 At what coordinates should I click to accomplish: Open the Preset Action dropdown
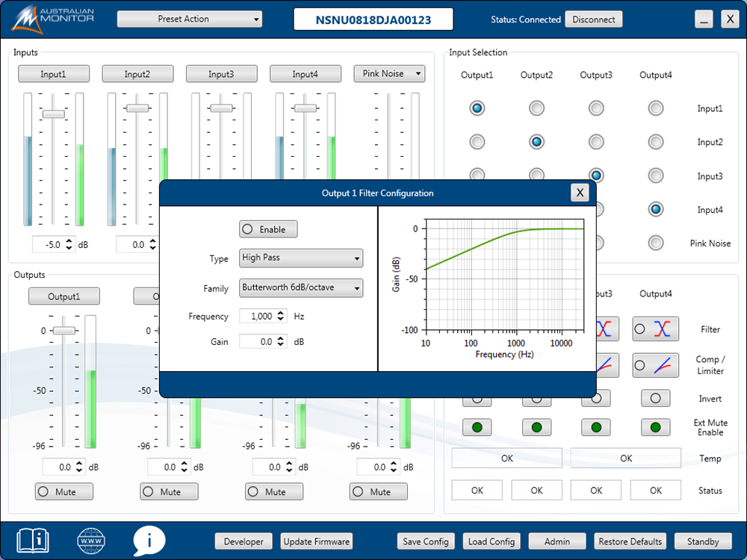(190, 19)
